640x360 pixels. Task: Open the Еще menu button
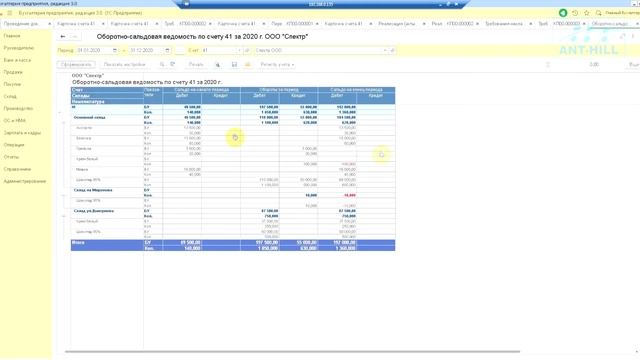click(633, 64)
